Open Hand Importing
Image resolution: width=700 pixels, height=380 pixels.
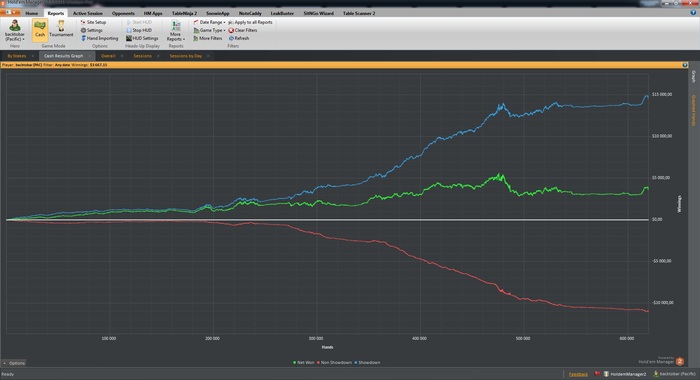pos(100,38)
